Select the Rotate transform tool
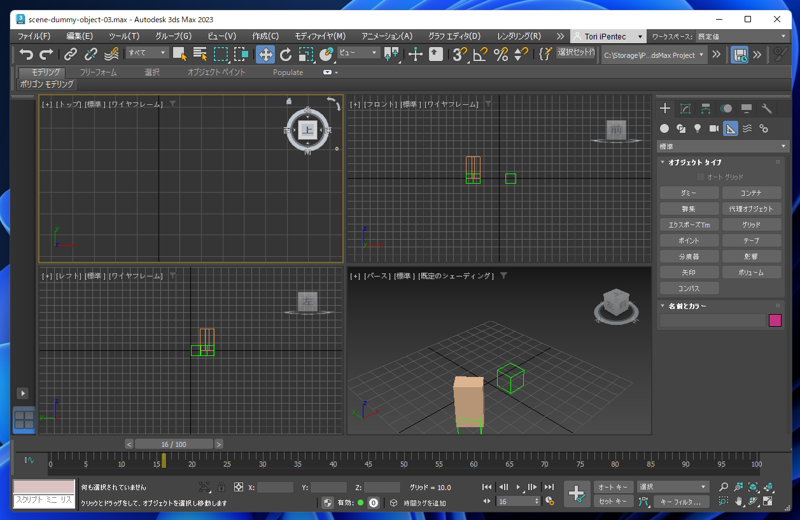 286,54
